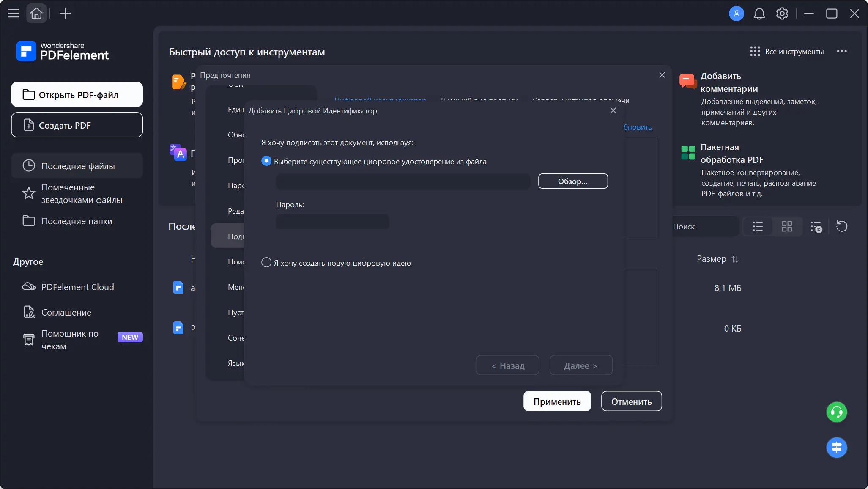Switch to grid view icon

(x=787, y=226)
